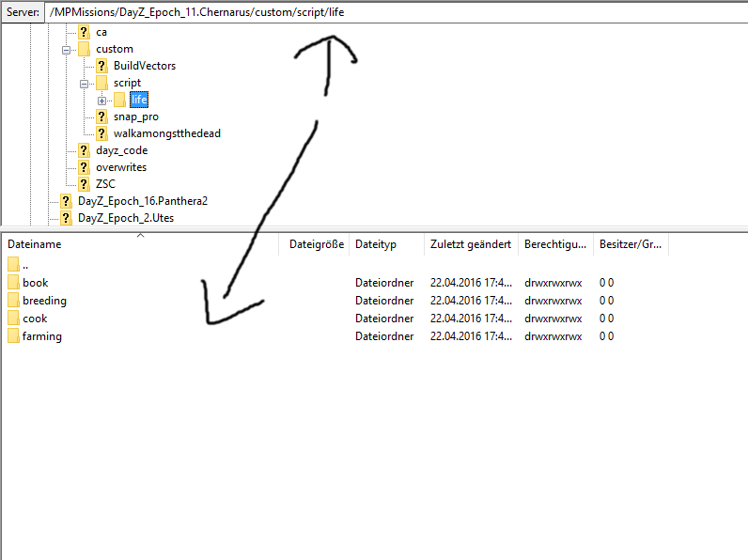This screenshot has width=748, height=560.
Task: Click unknown-folder icon next to ZSC
Action: point(84,184)
